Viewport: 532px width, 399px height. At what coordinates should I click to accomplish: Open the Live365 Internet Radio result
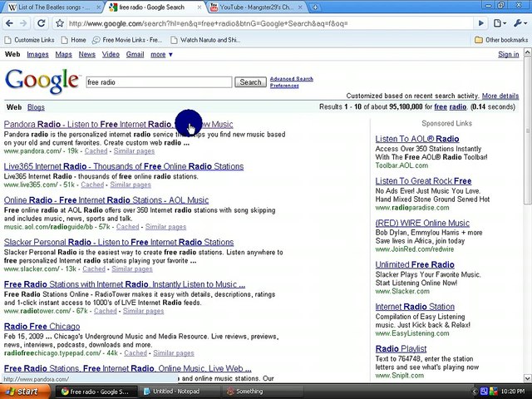(x=124, y=166)
